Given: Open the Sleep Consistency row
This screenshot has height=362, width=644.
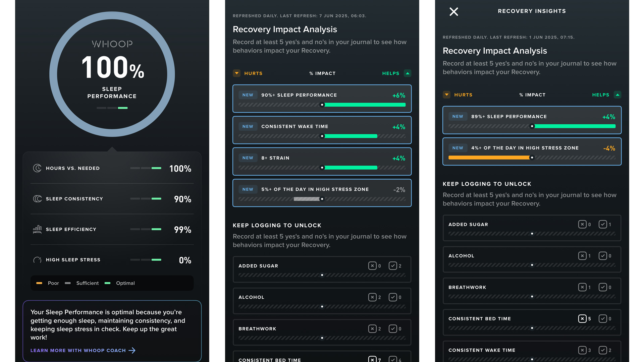Looking at the screenshot, I should tap(112, 199).
